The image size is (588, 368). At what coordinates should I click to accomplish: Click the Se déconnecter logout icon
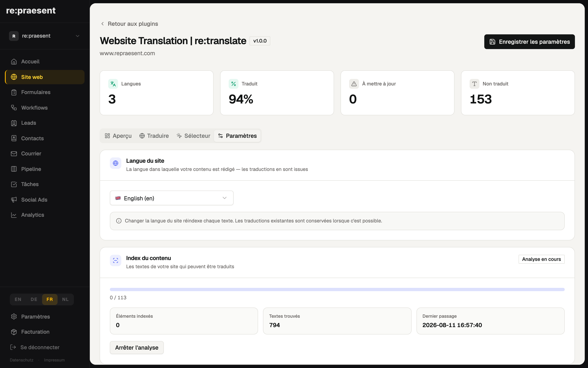pos(13,347)
